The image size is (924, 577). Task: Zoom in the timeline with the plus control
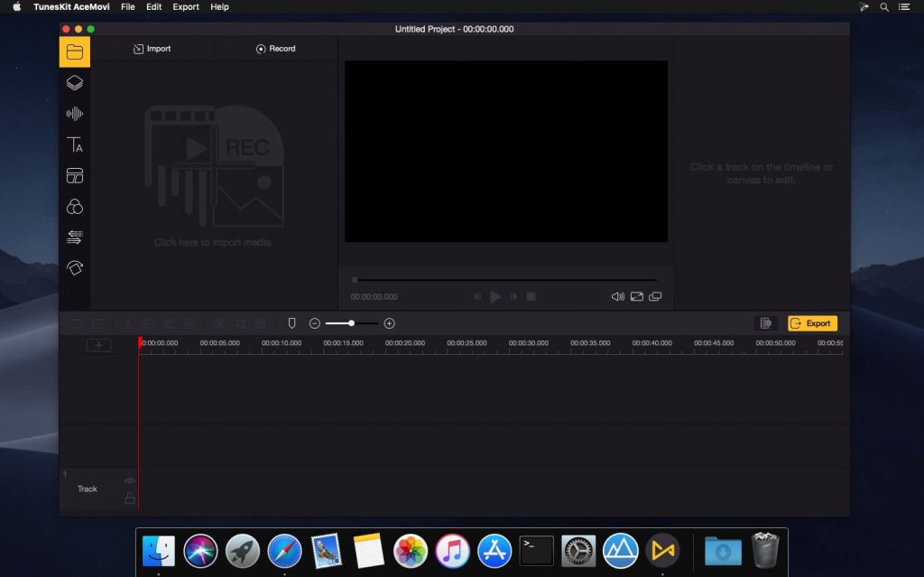390,322
